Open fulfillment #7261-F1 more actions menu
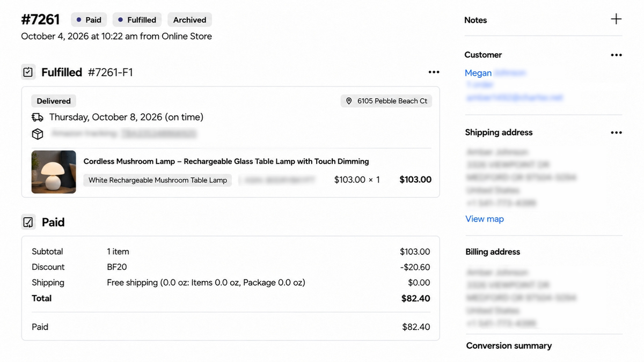This screenshot has height=362, width=644. [x=434, y=72]
